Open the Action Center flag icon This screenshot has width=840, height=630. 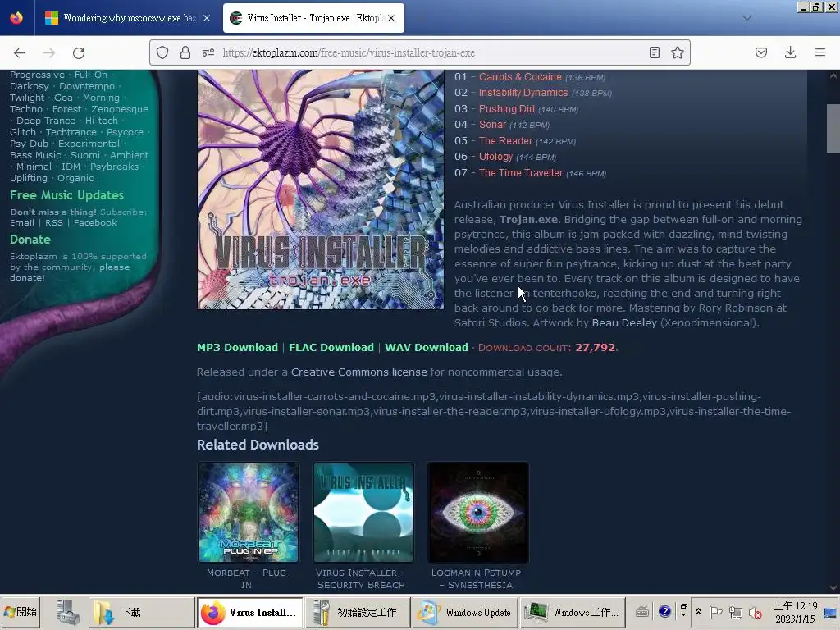[x=715, y=612]
